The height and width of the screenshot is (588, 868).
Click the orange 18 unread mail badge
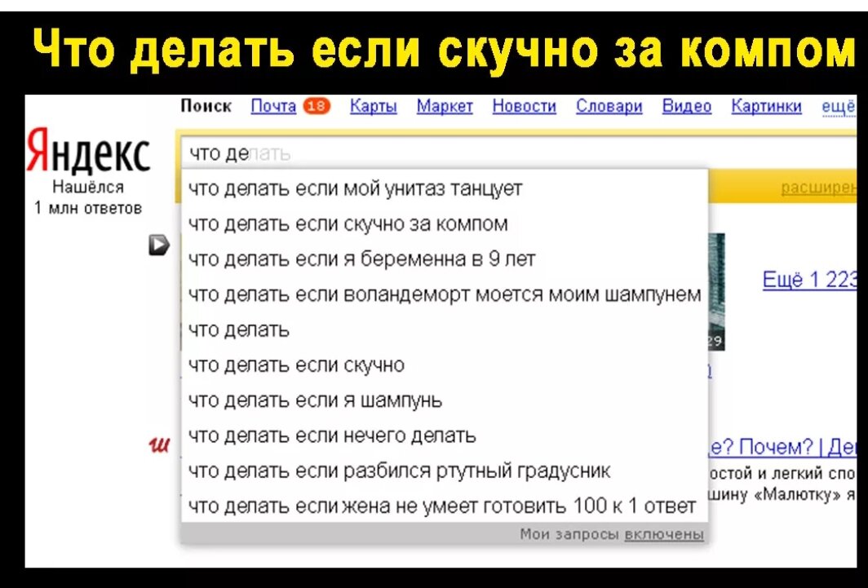(317, 106)
